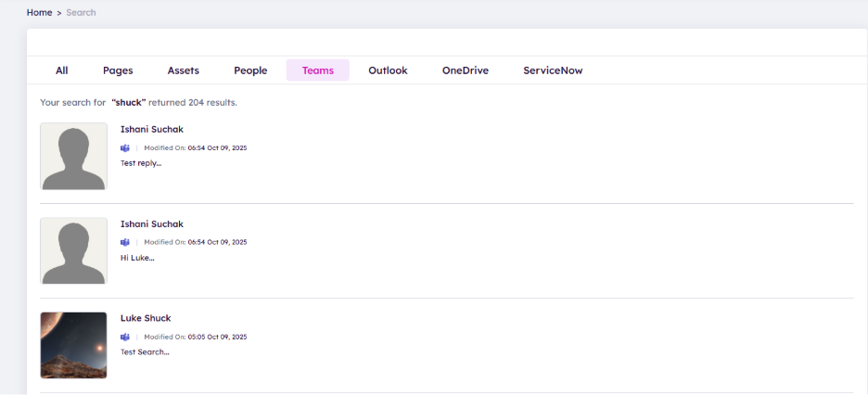Open Luke Shuck's planet profile picture

pos(73,345)
